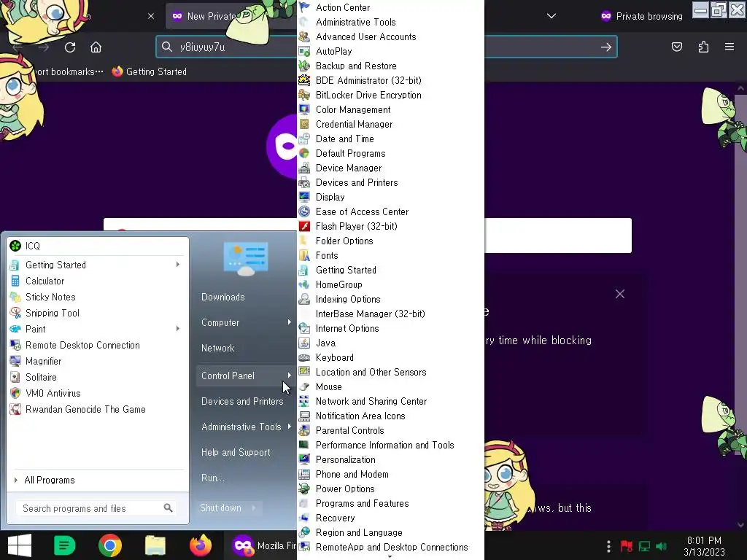This screenshot has width=747, height=560.
Task: Show hidden tray icons dots
Action: point(608,546)
